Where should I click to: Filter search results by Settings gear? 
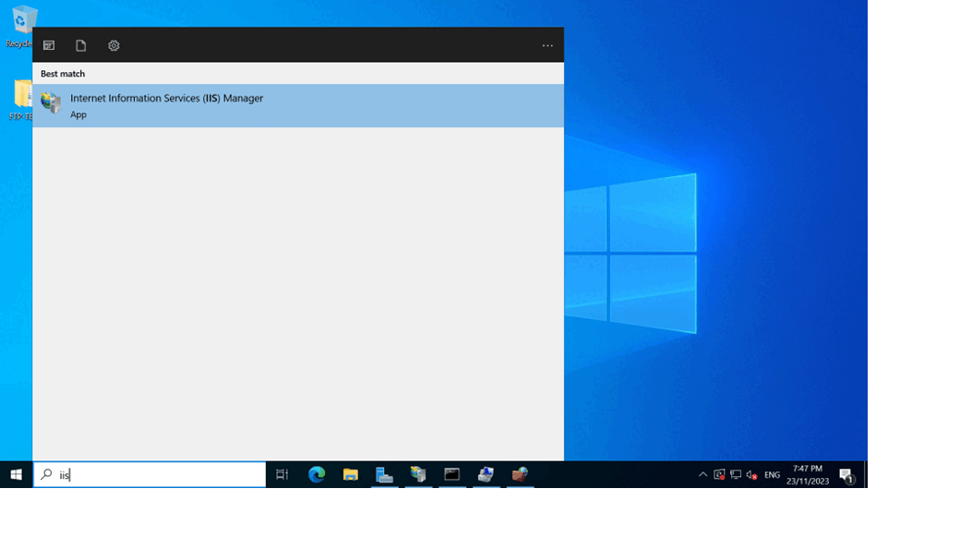coord(114,45)
